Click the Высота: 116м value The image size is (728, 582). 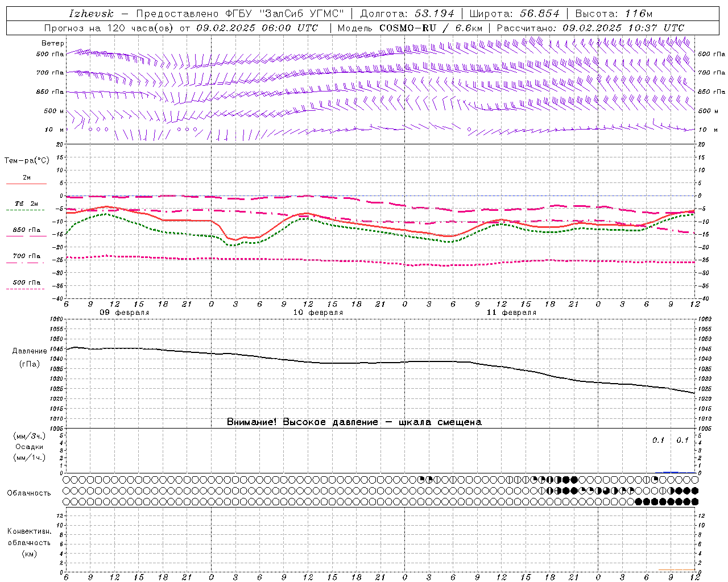click(614, 14)
